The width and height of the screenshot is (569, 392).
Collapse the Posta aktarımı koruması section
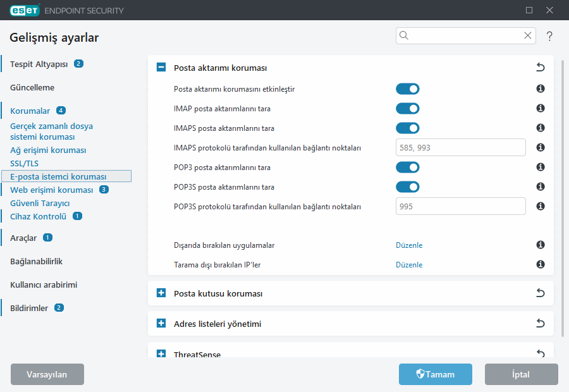161,68
